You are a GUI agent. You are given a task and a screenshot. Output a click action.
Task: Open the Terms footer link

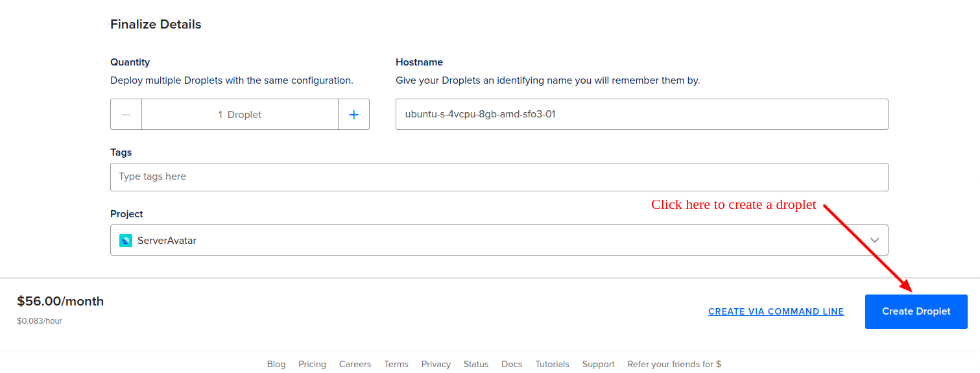pyautogui.click(x=396, y=364)
